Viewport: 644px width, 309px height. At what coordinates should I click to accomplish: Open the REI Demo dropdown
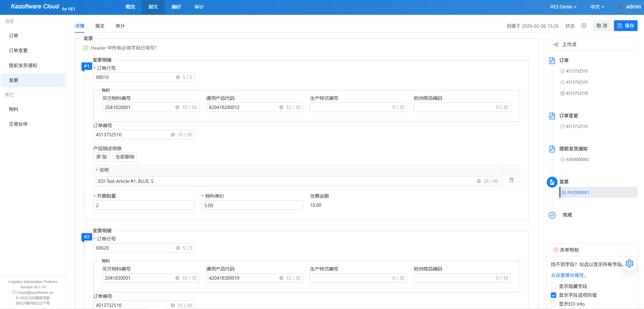563,7
